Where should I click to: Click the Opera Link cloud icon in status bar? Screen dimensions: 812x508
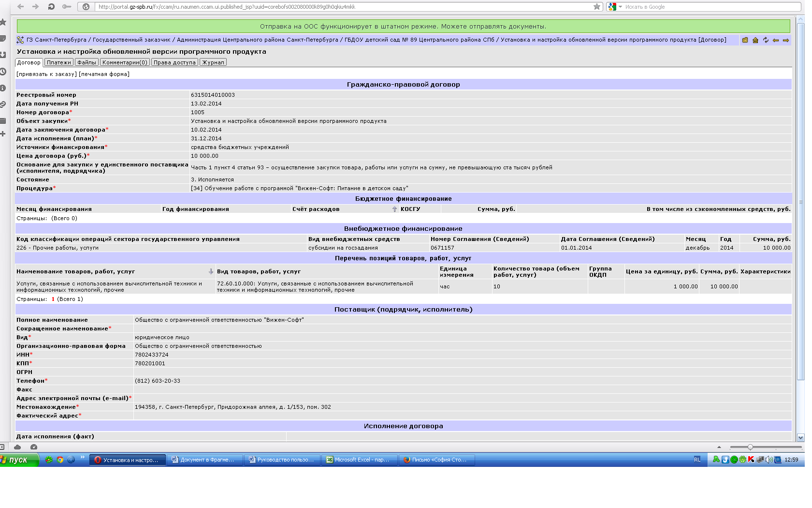point(17,447)
